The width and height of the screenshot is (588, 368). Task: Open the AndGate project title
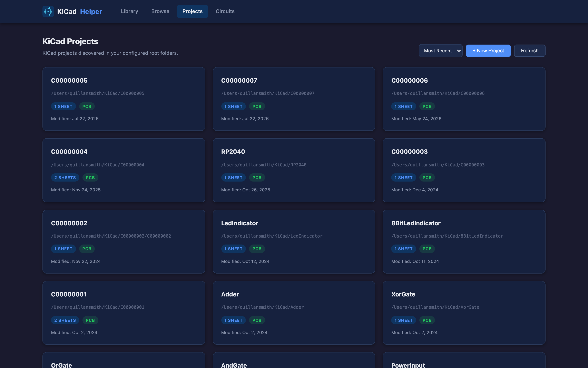click(234, 365)
